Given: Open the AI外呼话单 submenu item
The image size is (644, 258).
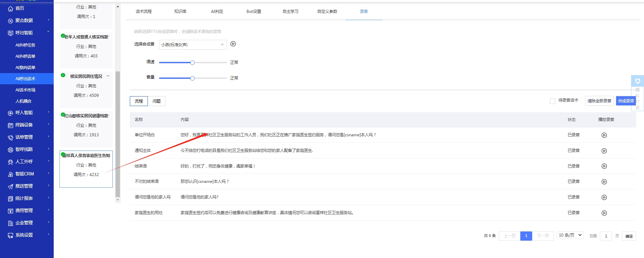Looking at the screenshot, I should 25,56.
